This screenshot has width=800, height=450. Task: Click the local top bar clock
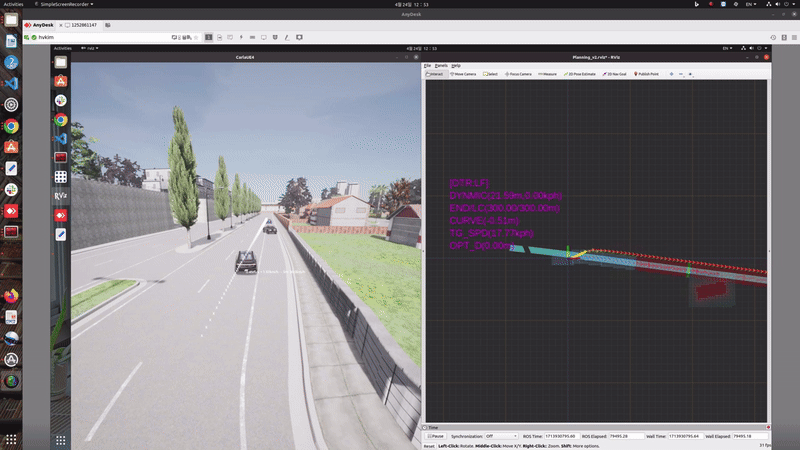point(411,4)
